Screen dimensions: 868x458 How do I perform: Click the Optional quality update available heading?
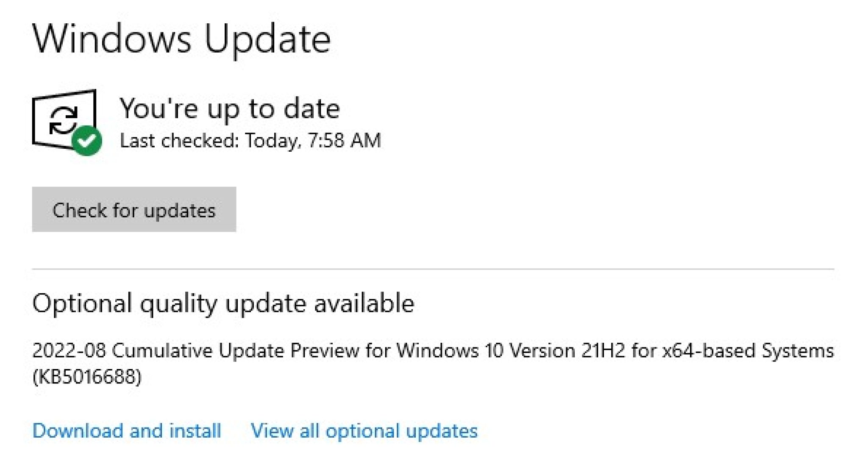click(223, 303)
